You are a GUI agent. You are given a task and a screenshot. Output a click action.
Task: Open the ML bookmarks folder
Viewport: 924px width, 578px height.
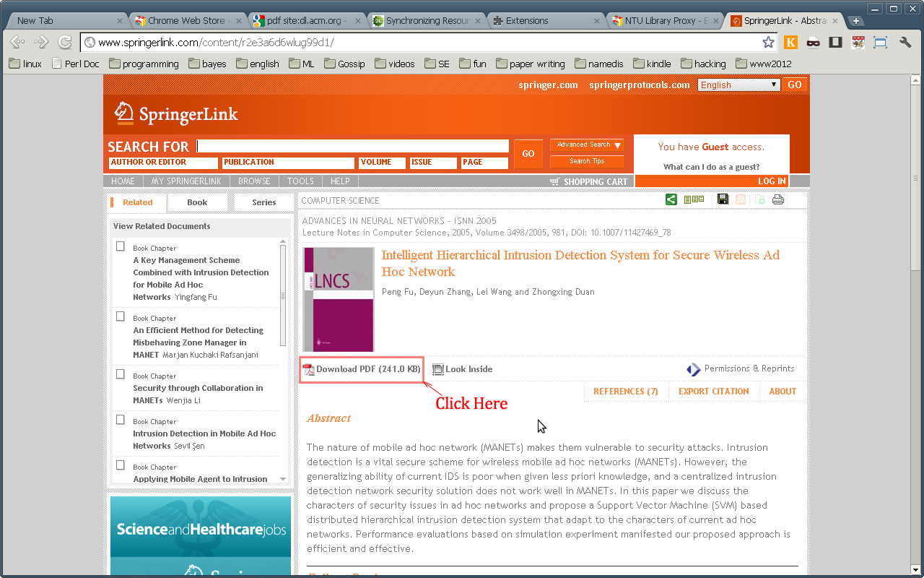click(302, 64)
